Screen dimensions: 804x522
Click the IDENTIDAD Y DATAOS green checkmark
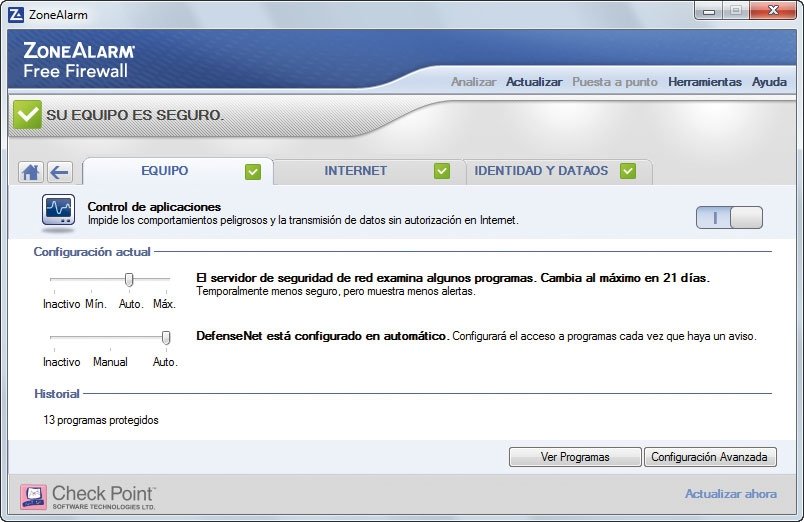[x=628, y=171]
